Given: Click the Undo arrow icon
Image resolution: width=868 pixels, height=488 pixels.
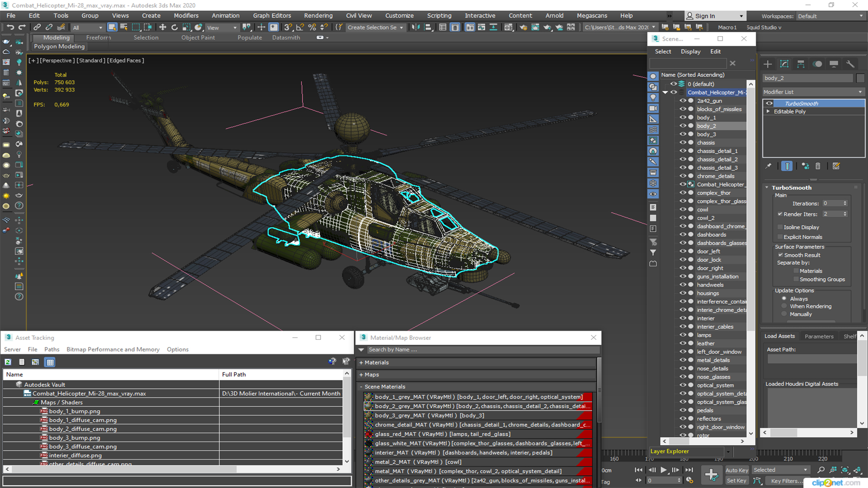Looking at the screenshot, I should (10, 28).
